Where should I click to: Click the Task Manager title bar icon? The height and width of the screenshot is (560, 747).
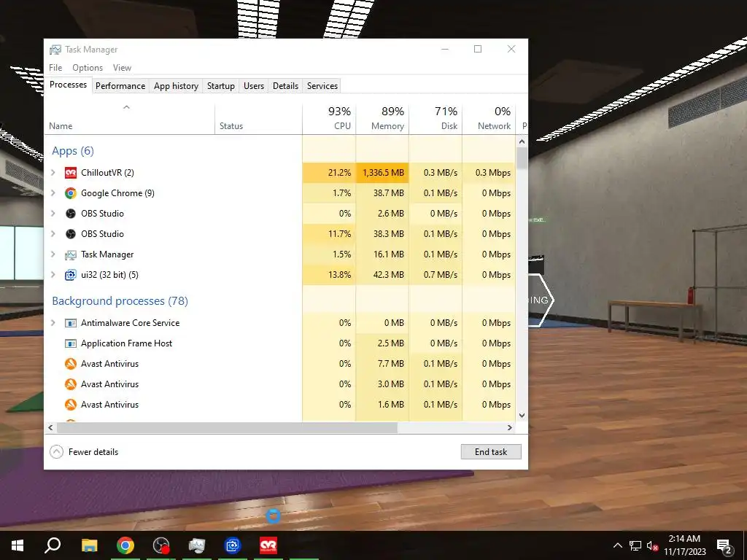(x=55, y=50)
